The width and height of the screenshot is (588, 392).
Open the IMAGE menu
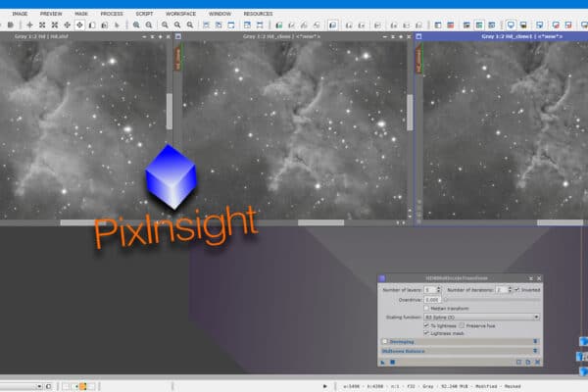click(20, 14)
